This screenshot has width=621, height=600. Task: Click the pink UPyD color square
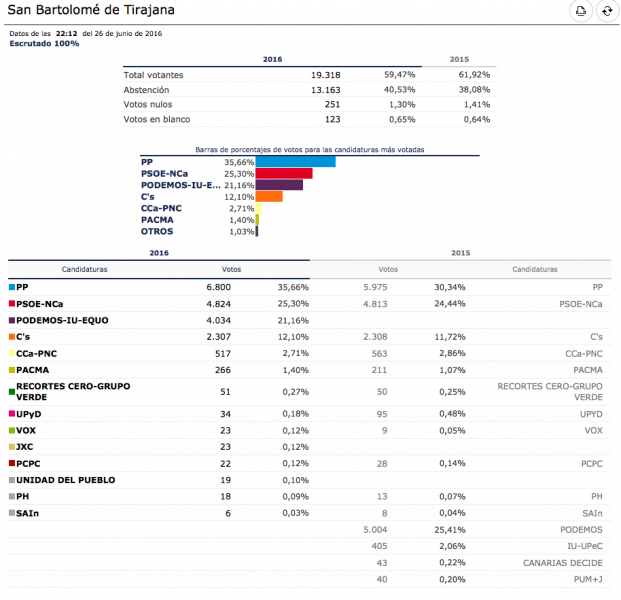12,413
